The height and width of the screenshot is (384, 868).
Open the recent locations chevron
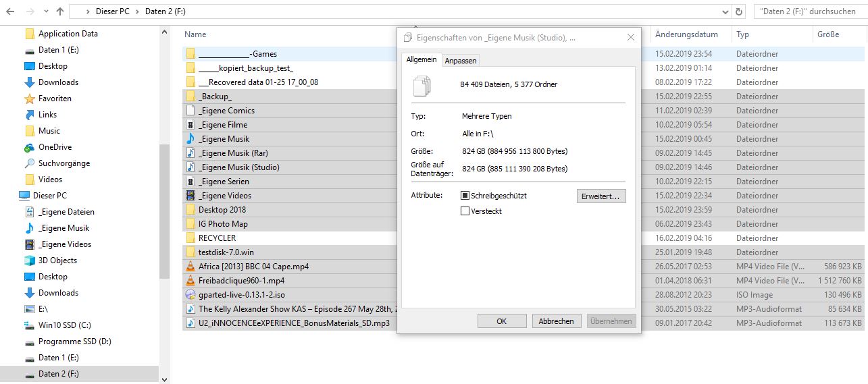(45, 11)
